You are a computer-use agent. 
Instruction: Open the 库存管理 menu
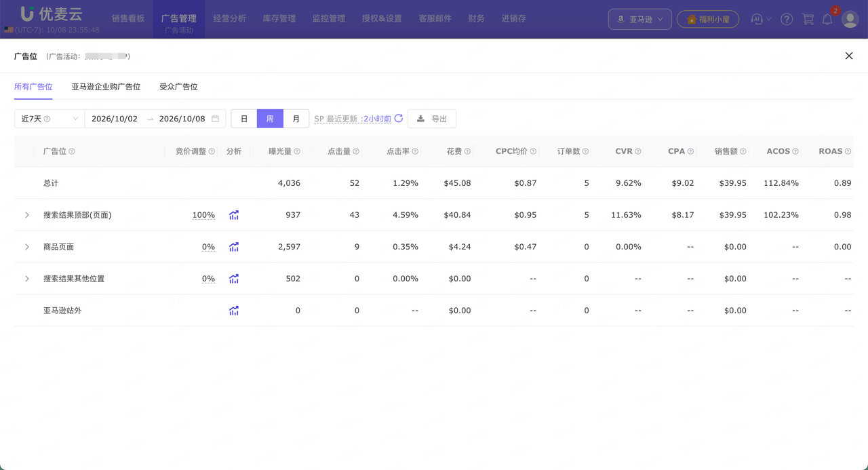[x=279, y=18]
